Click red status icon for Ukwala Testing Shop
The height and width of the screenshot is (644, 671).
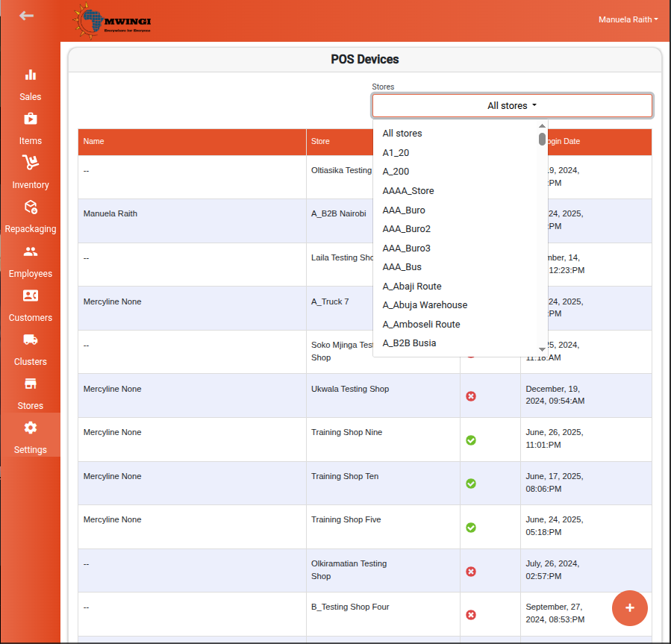click(471, 396)
